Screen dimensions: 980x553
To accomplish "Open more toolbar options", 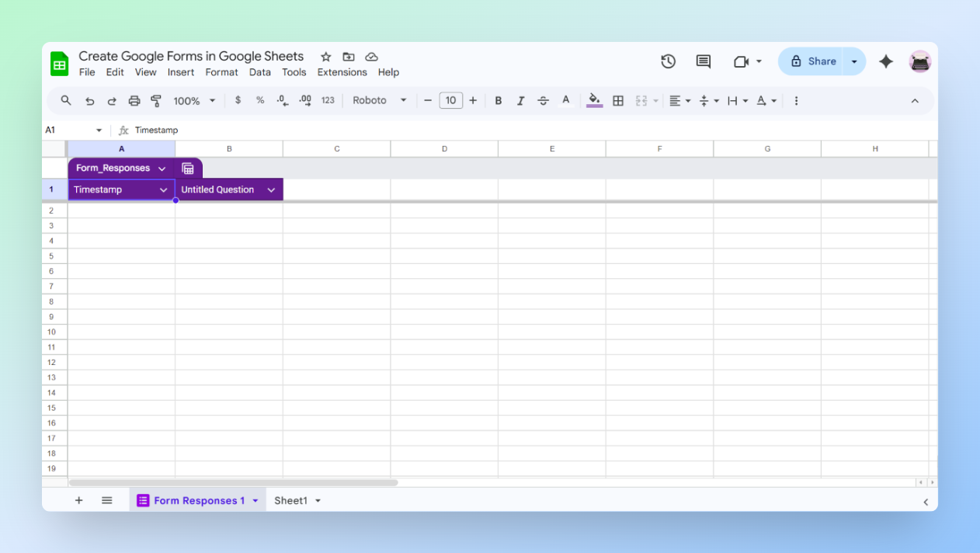I will click(796, 100).
